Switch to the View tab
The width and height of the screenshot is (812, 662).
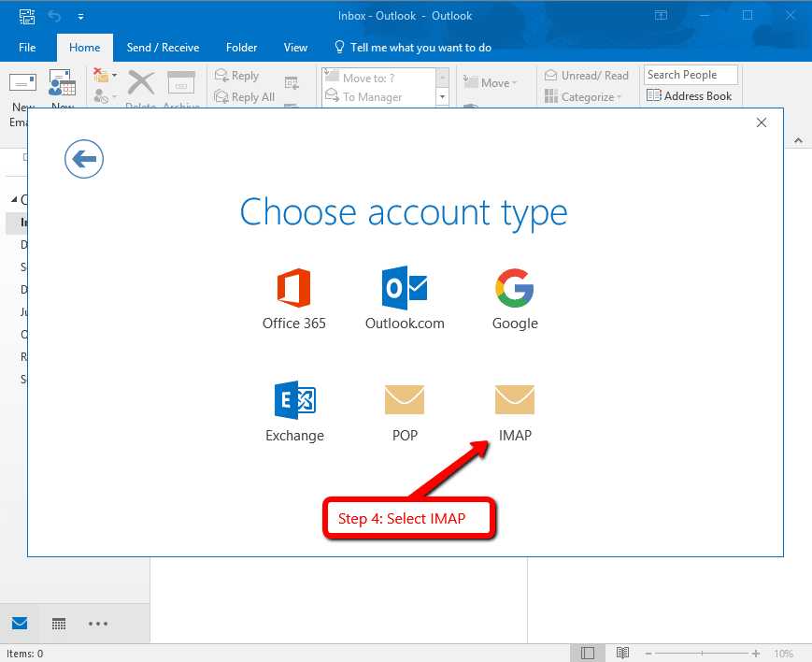coord(295,48)
